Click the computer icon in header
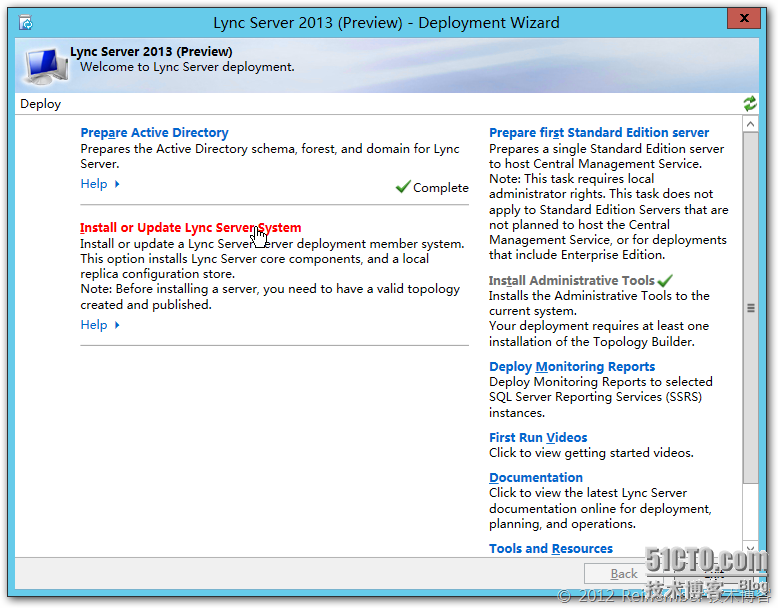 coord(45,66)
